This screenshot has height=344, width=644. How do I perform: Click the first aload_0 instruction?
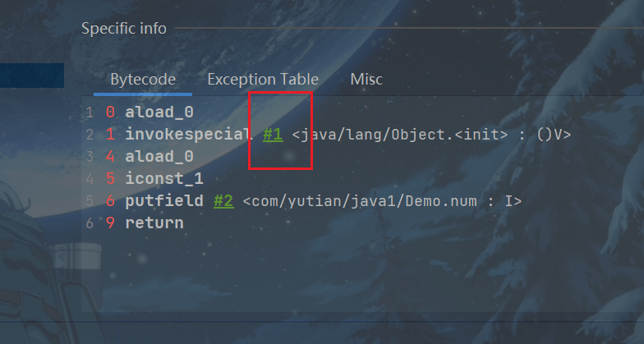pos(159,112)
